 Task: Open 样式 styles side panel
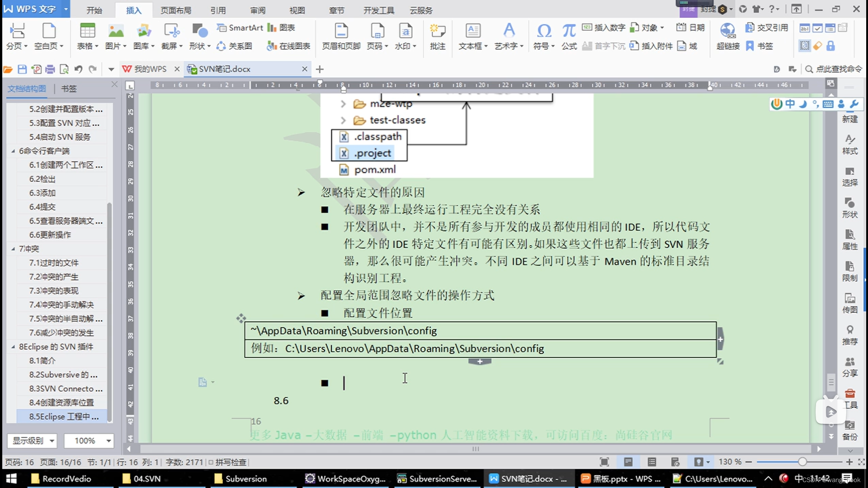click(x=849, y=144)
